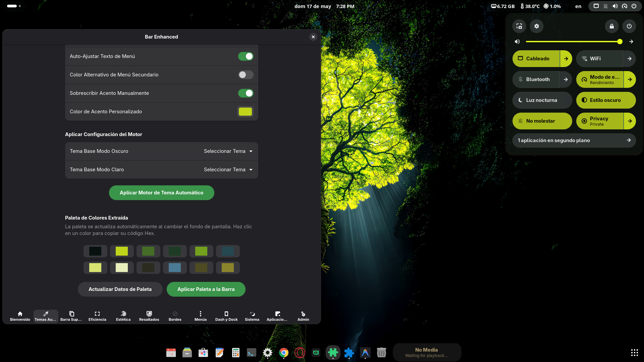Click Aplicar Paleta a la Barra
The height and width of the screenshot is (362, 644).
coord(206,289)
